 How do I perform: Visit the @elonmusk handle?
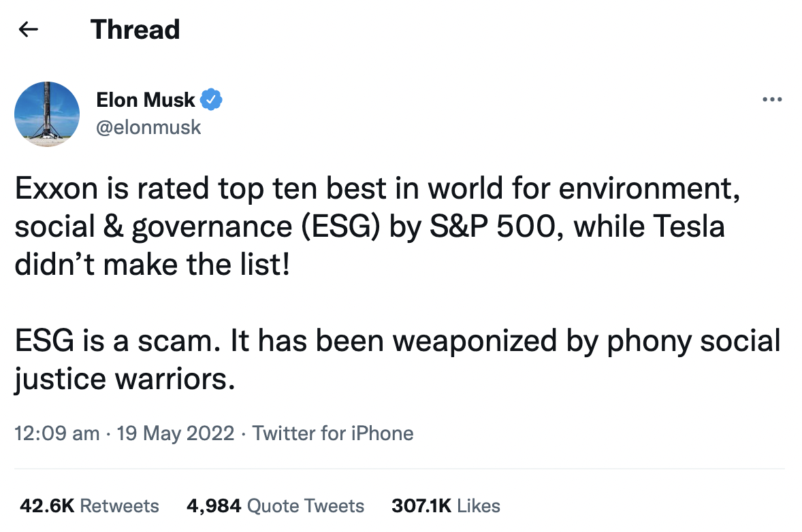148,127
